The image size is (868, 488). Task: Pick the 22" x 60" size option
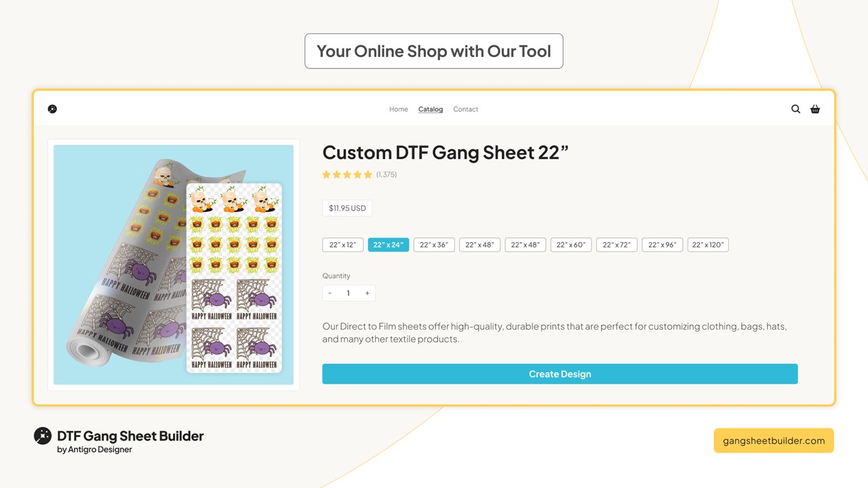(x=571, y=245)
